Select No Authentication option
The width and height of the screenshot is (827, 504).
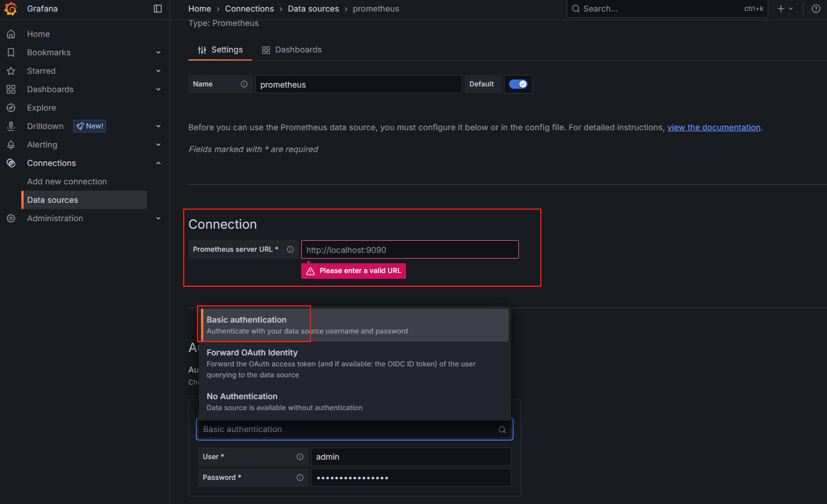pos(355,401)
